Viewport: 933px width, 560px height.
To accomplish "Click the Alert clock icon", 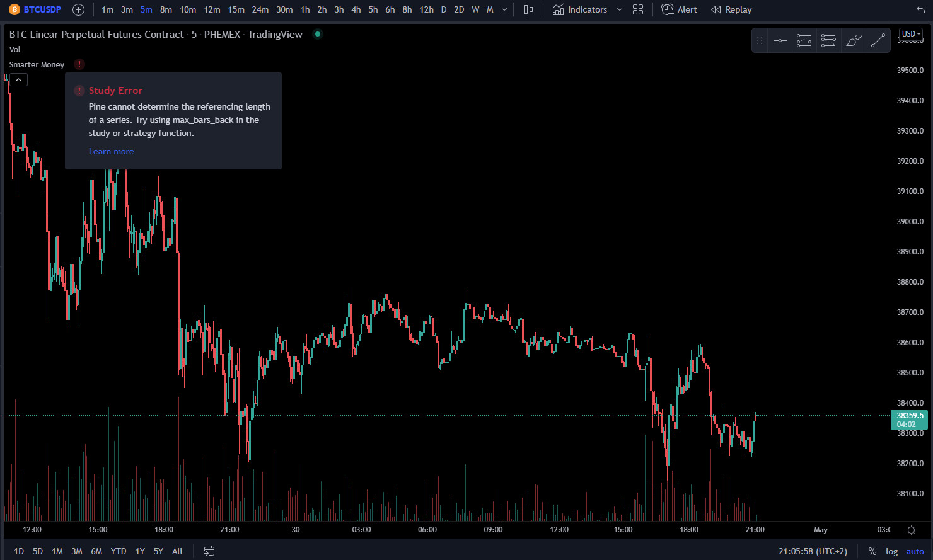I will click(668, 9).
